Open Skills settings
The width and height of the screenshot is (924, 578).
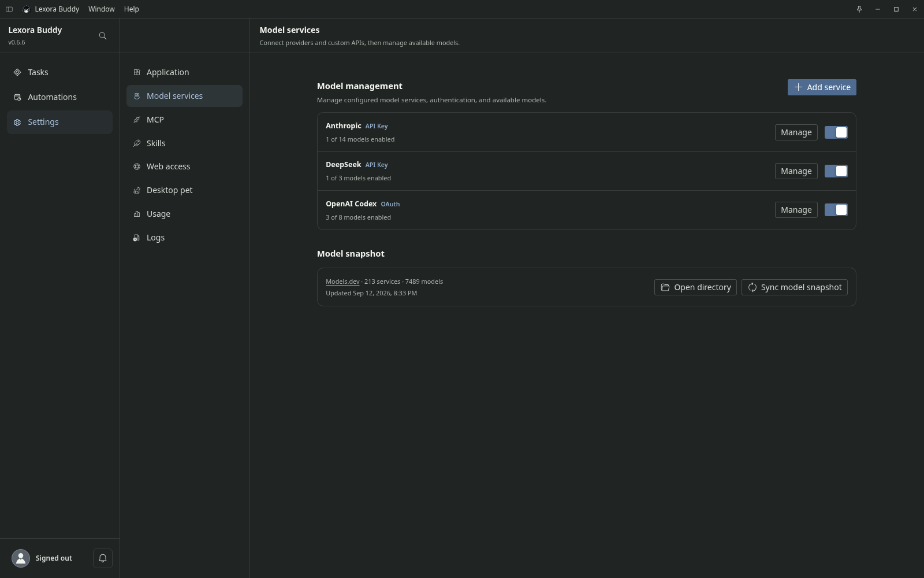pyautogui.click(x=184, y=143)
